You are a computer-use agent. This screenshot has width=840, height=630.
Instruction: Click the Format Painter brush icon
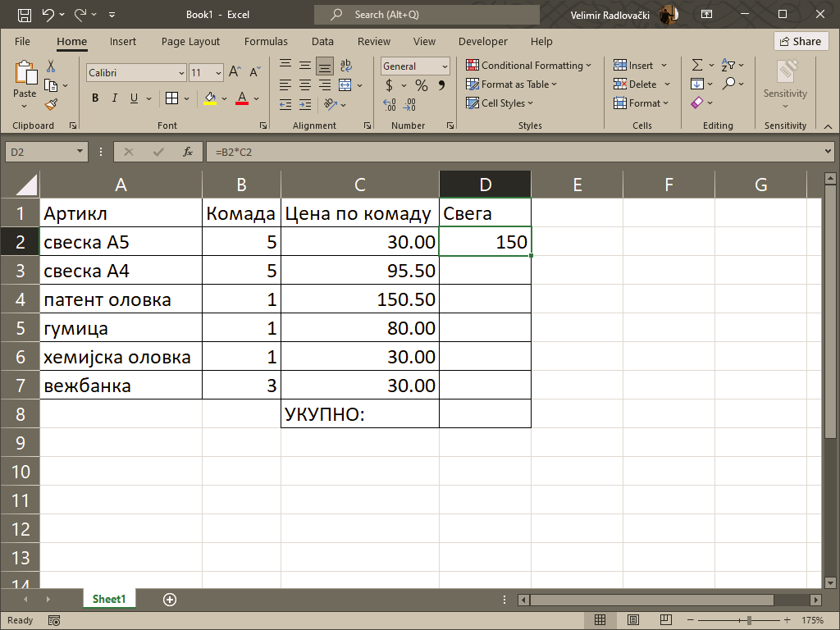(x=51, y=104)
